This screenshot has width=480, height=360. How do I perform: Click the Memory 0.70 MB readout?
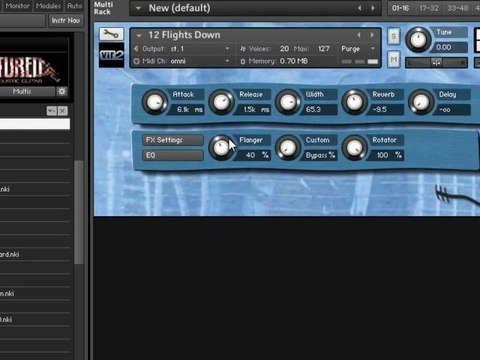(x=294, y=61)
